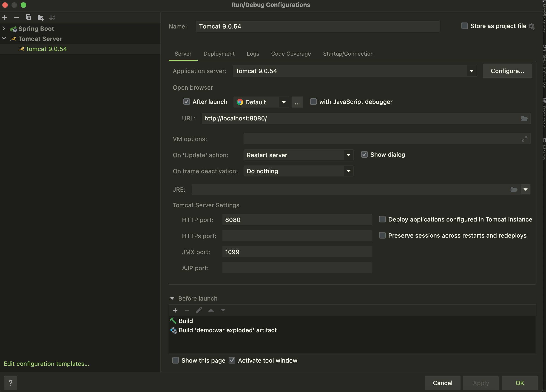
Task: Uncheck After launch option
Action: pyautogui.click(x=187, y=102)
